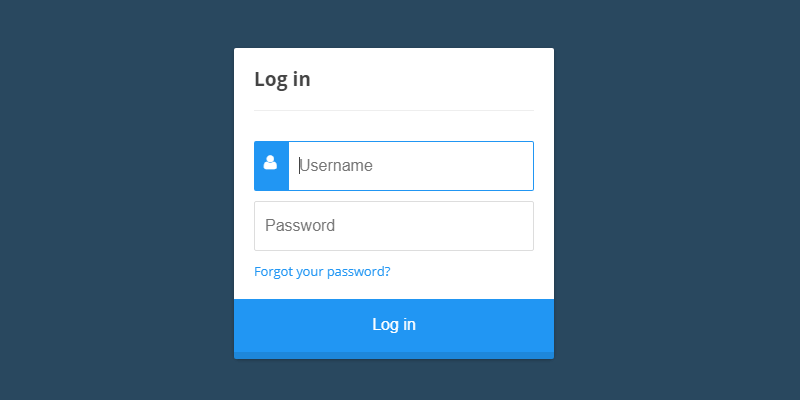800x400 pixels.
Task: Click into the Password field
Action: (x=394, y=226)
